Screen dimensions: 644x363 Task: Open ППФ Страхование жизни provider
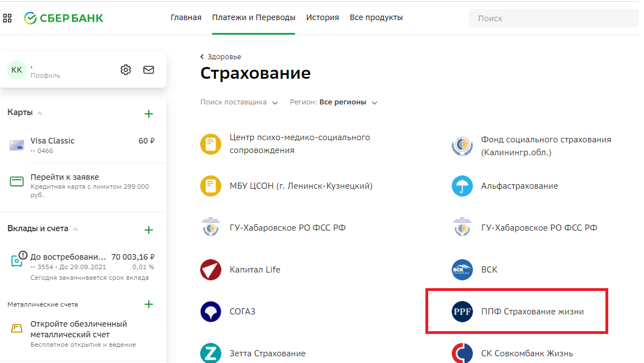pos(532,311)
